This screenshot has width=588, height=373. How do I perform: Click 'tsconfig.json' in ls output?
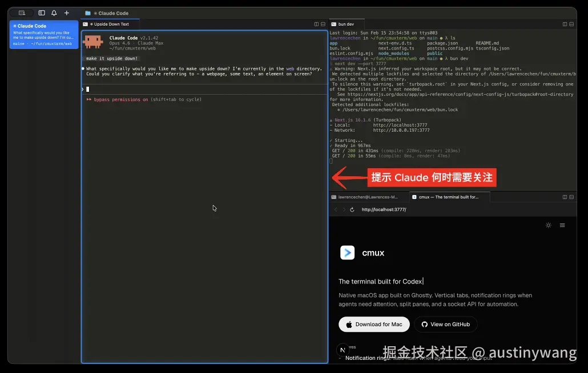click(492, 48)
